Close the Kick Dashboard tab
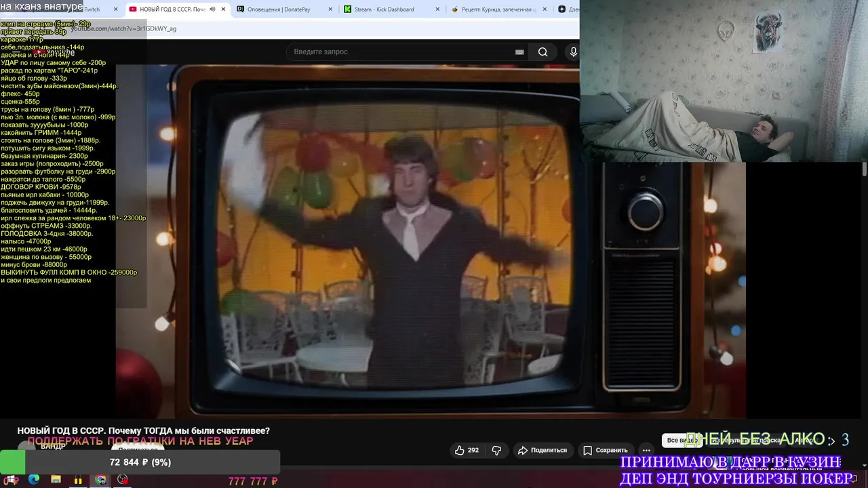 coord(437,9)
